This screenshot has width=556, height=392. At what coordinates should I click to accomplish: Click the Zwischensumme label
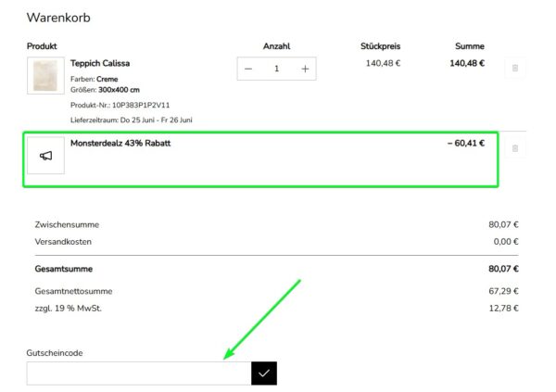[67, 225]
